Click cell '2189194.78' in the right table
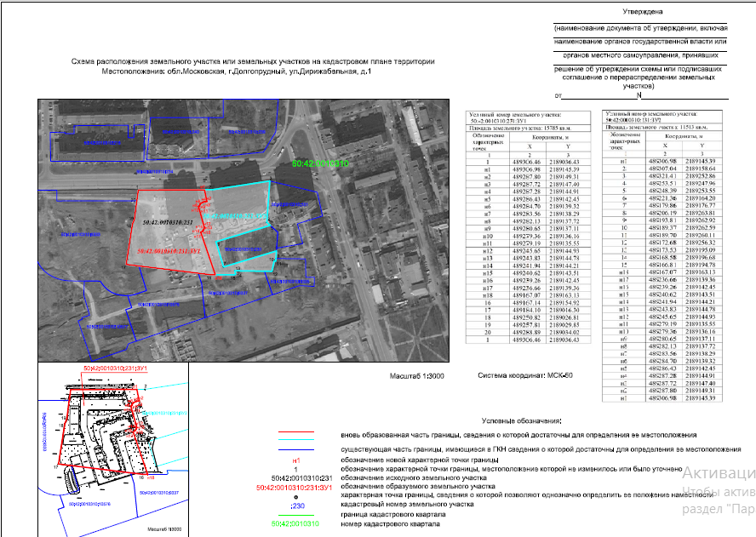This screenshot has width=756, height=537. (700, 265)
